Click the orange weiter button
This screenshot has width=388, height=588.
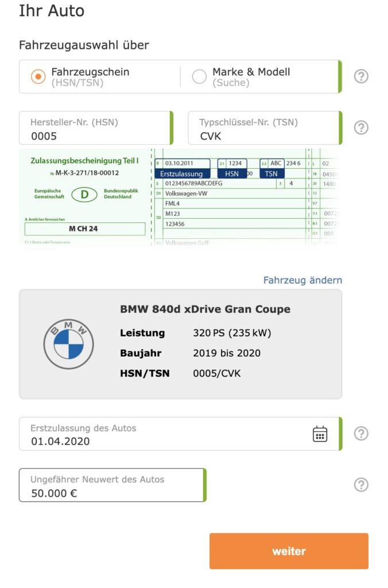[x=289, y=551]
